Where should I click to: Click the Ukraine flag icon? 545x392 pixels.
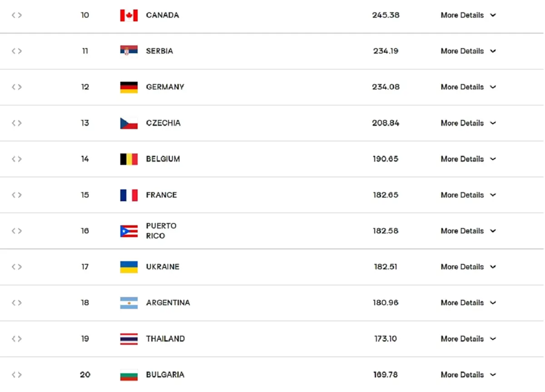point(129,267)
